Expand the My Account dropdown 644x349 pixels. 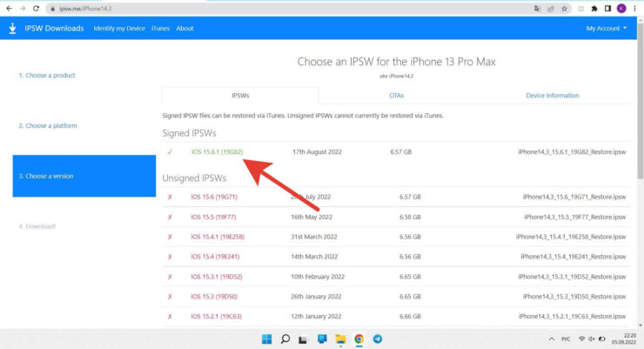[x=607, y=28]
